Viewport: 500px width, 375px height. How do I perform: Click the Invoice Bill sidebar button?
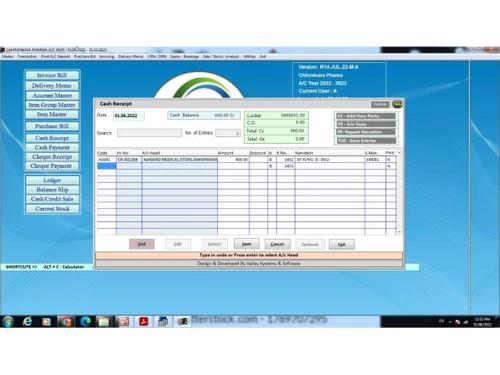[52, 75]
